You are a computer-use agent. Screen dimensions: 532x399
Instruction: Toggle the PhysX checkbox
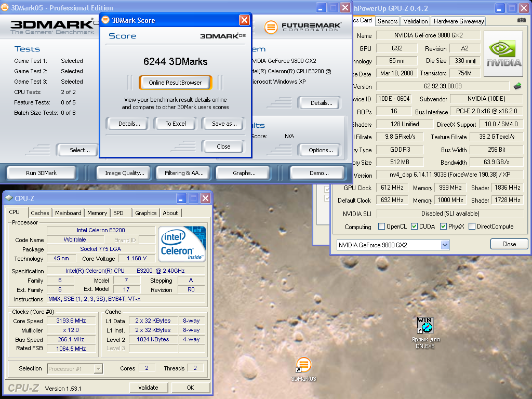pos(443,227)
